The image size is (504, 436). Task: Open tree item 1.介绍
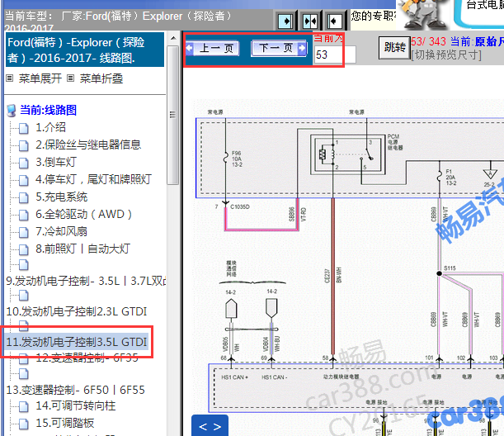[50, 127]
